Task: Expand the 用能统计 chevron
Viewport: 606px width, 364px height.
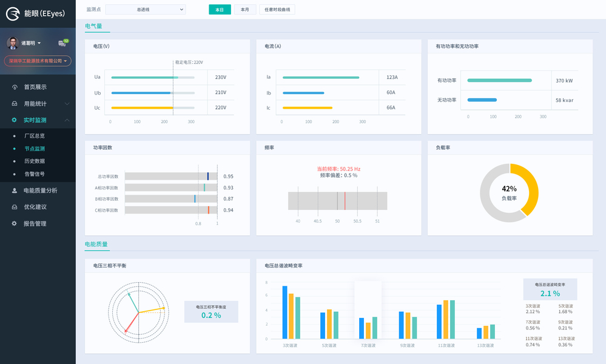Action: tap(67, 104)
